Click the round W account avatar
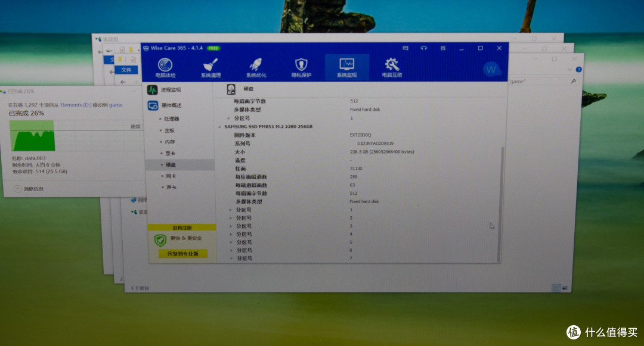 pyautogui.click(x=491, y=69)
